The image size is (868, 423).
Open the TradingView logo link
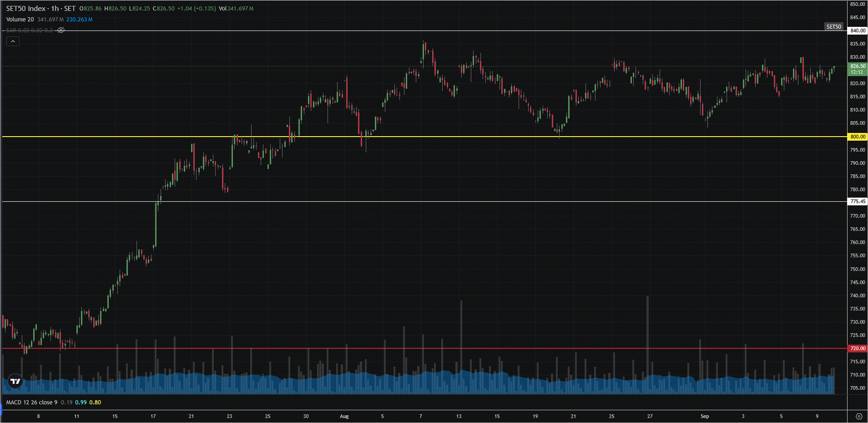click(15, 381)
